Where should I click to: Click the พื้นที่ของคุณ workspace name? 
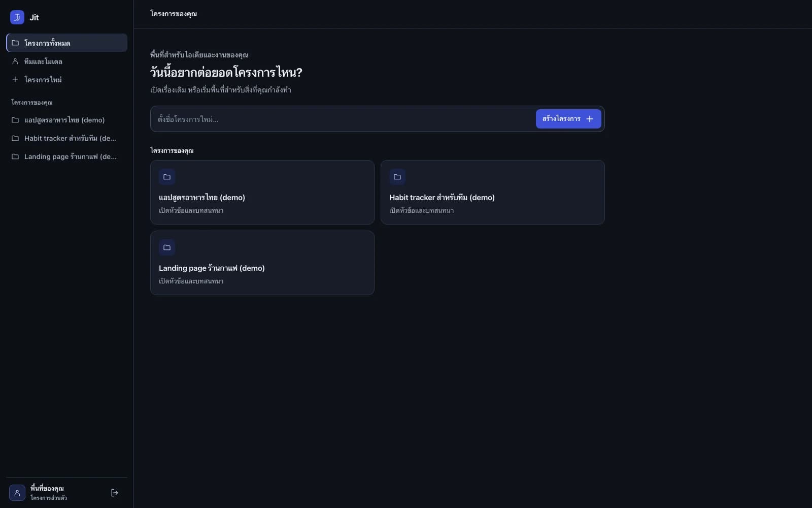point(47,488)
